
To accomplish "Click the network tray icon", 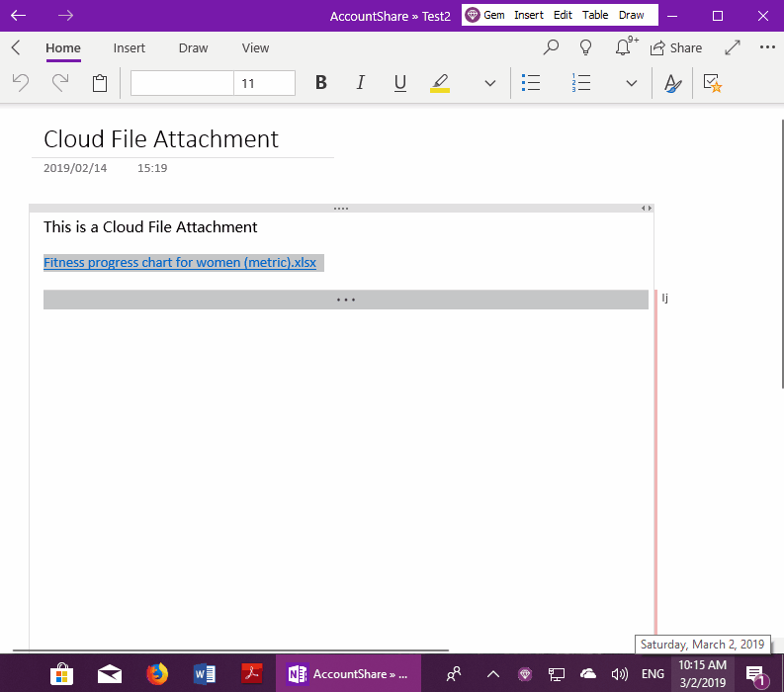I will click(556, 674).
